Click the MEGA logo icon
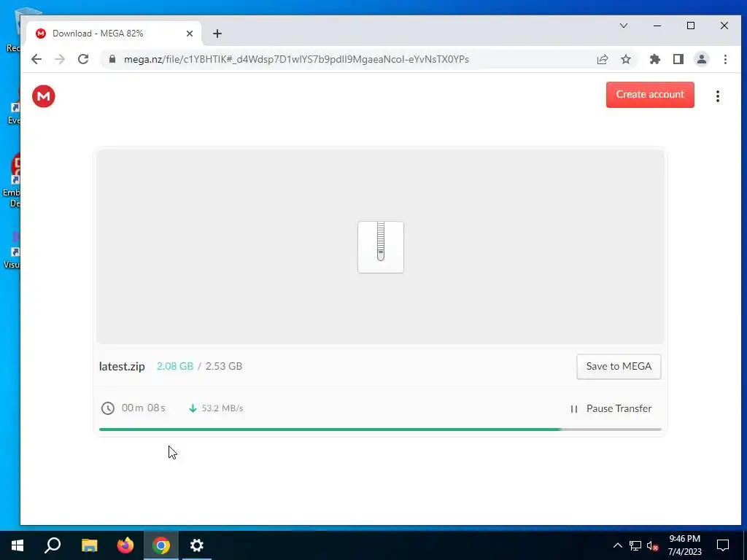This screenshot has height=560, width=747. point(43,96)
